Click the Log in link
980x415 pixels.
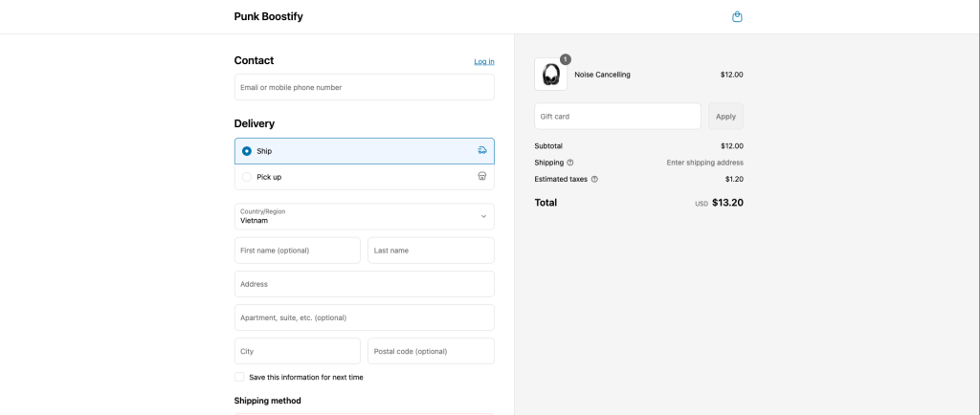483,62
